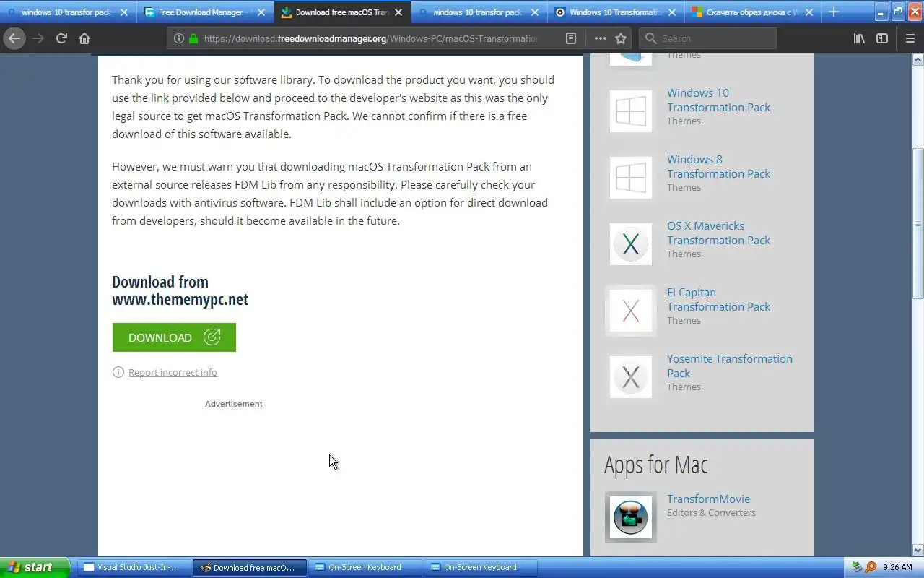Click El Capitan pack icon

(x=631, y=311)
